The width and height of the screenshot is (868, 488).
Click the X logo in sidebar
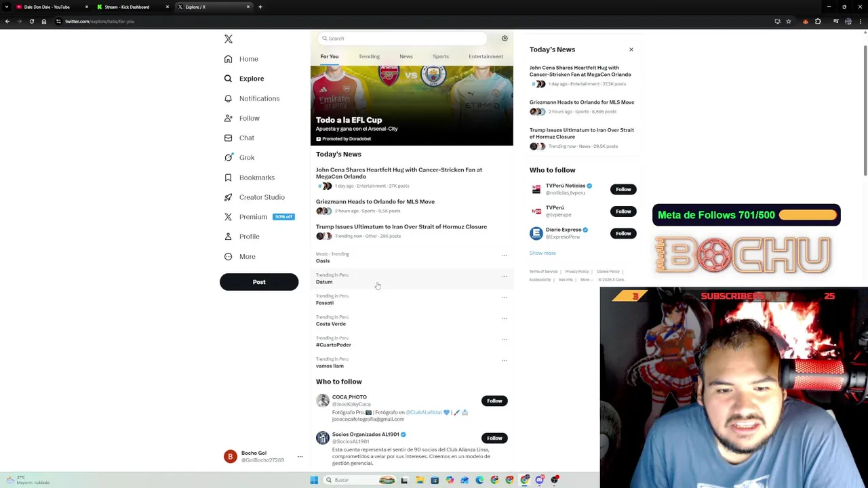[x=229, y=39]
